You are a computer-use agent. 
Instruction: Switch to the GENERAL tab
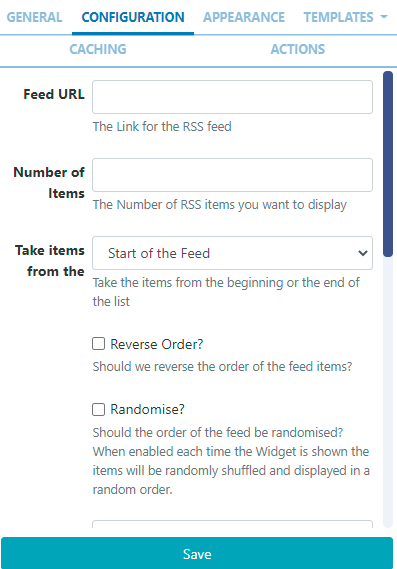click(x=34, y=17)
